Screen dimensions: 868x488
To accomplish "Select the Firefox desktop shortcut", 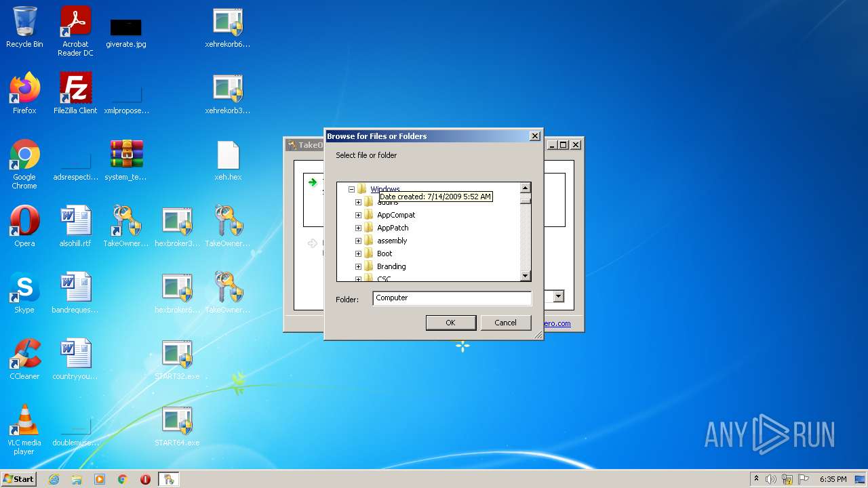I will (x=24, y=94).
